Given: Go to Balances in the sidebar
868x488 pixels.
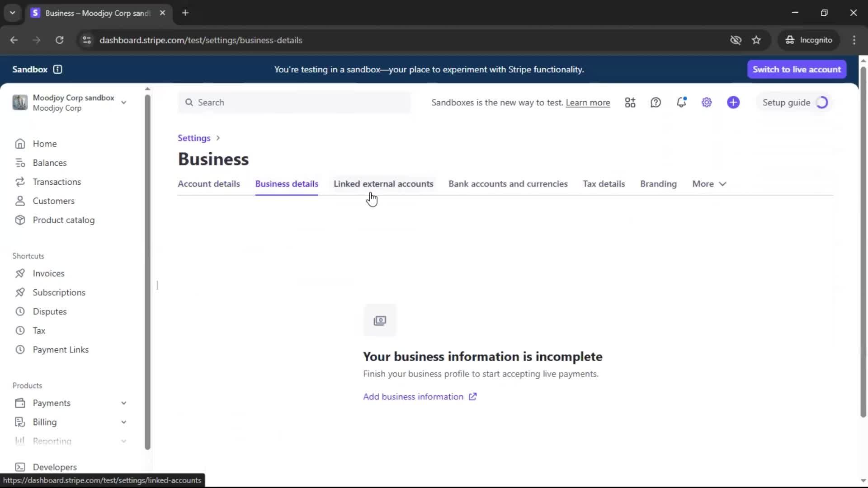Looking at the screenshot, I should tap(49, 163).
